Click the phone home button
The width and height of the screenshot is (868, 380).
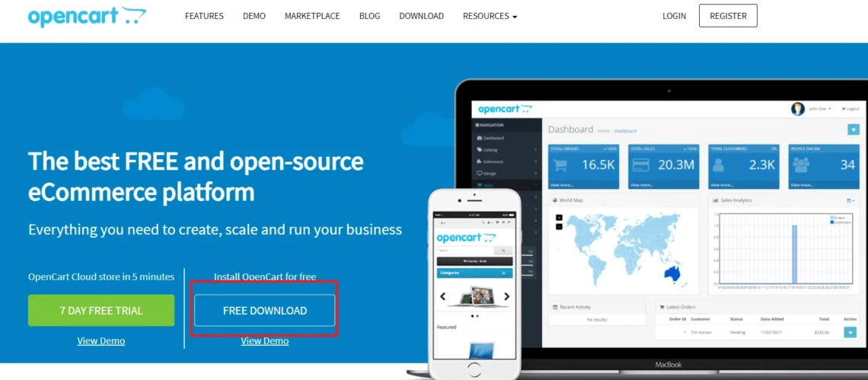(474, 371)
